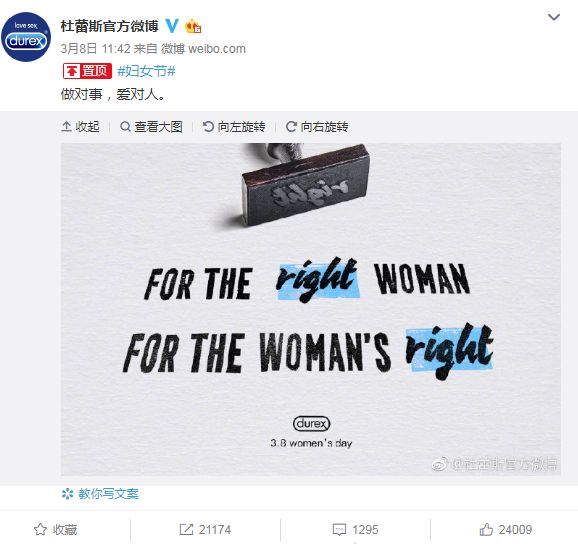This screenshot has width=578, height=544.
Task: Open the #妇女节# hashtag topic
Action: pyautogui.click(x=146, y=71)
